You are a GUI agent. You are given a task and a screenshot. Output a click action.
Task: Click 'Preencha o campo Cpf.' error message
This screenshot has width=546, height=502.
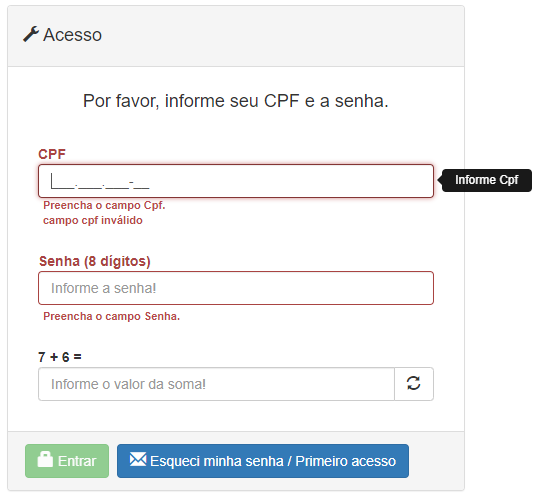point(104,205)
